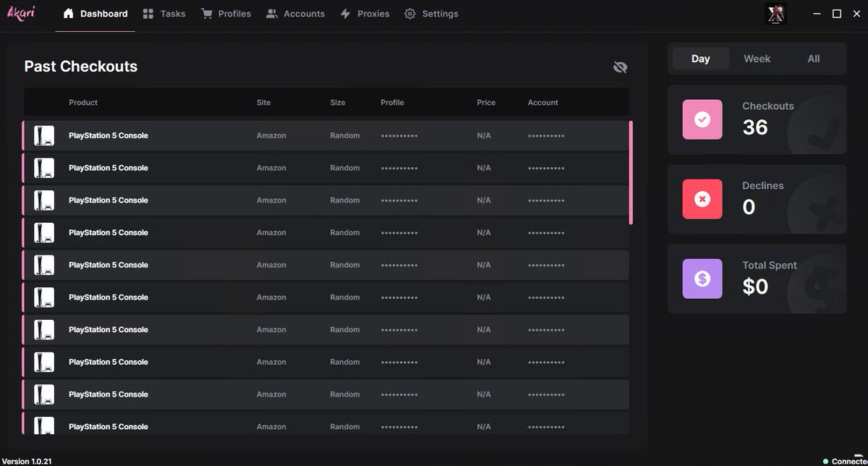
Task: Click the Past Checkouts heading
Action: pyautogui.click(x=81, y=67)
